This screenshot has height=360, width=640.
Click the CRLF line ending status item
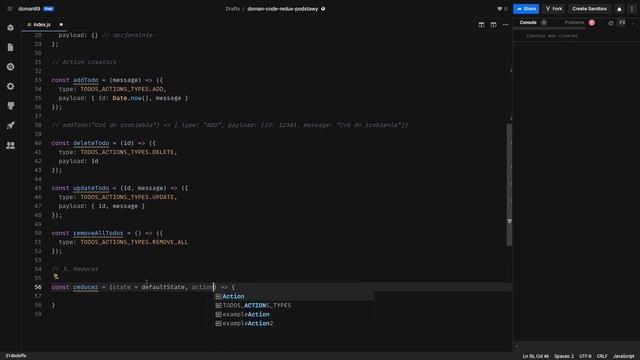pyautogui.click(x=602, y=356)
